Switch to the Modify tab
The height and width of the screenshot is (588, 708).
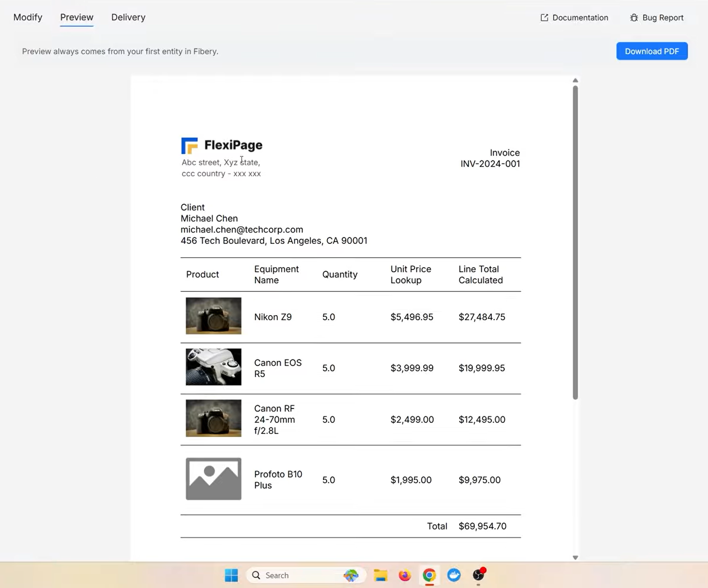[28, 17]
